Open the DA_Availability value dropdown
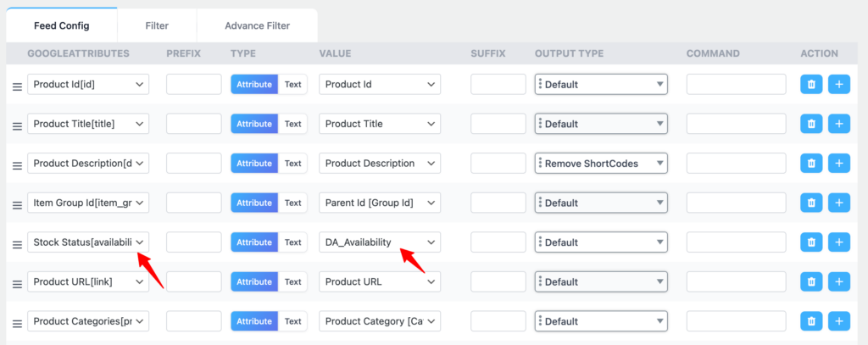Image resolution: width=868 pixels, height=345 pixels. (x=379, y=242)
